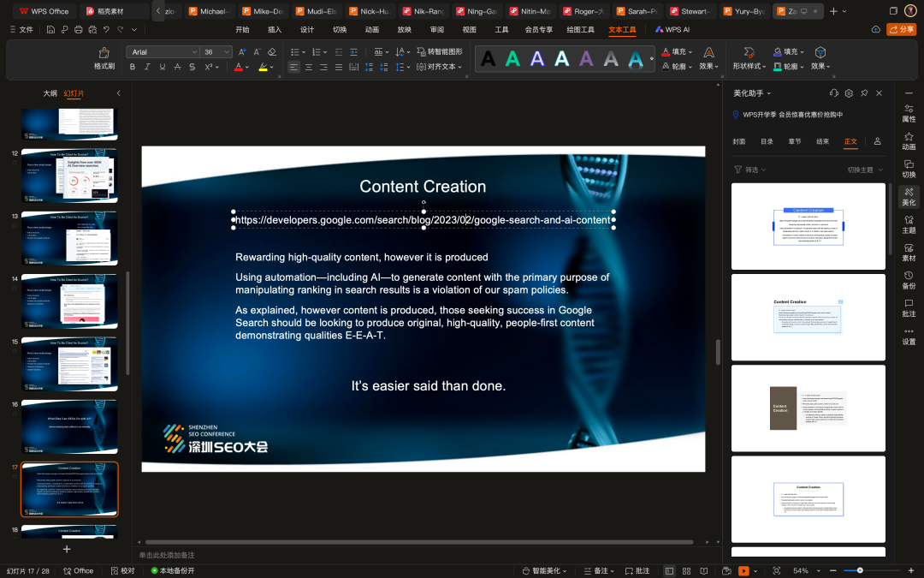
Task: Toggle Underline formatting
Action: tap(162, 68)
